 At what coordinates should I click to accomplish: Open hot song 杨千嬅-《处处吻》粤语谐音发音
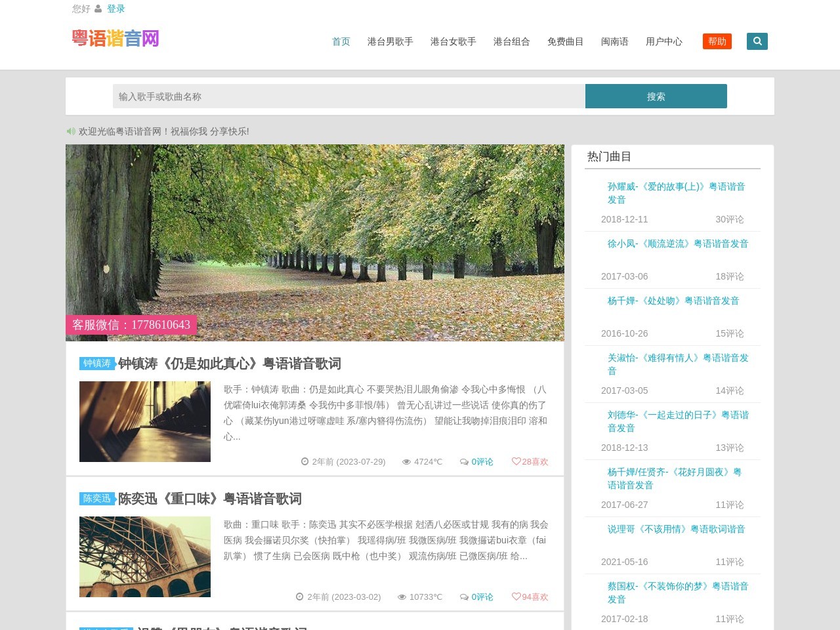(x=673, y=301)
